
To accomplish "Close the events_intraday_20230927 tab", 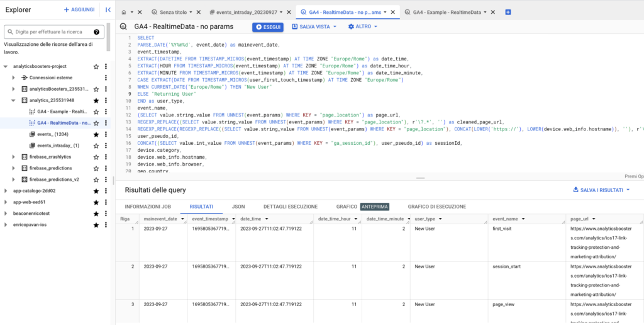I will click(289, 13).
